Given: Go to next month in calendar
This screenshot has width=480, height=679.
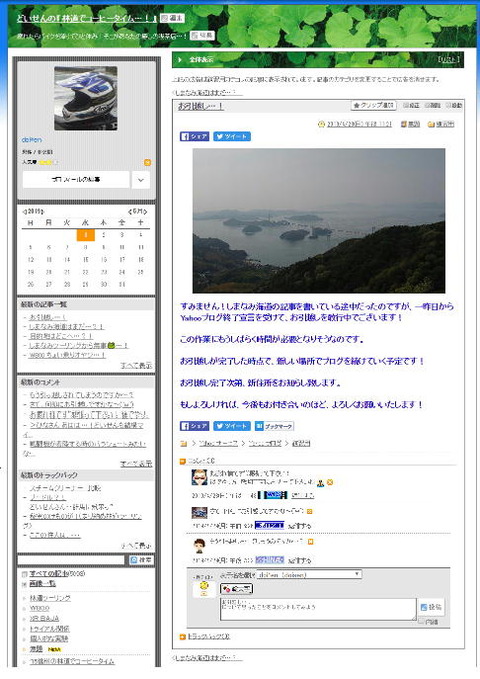Looking at the screenshot, I should click(146, 212).
